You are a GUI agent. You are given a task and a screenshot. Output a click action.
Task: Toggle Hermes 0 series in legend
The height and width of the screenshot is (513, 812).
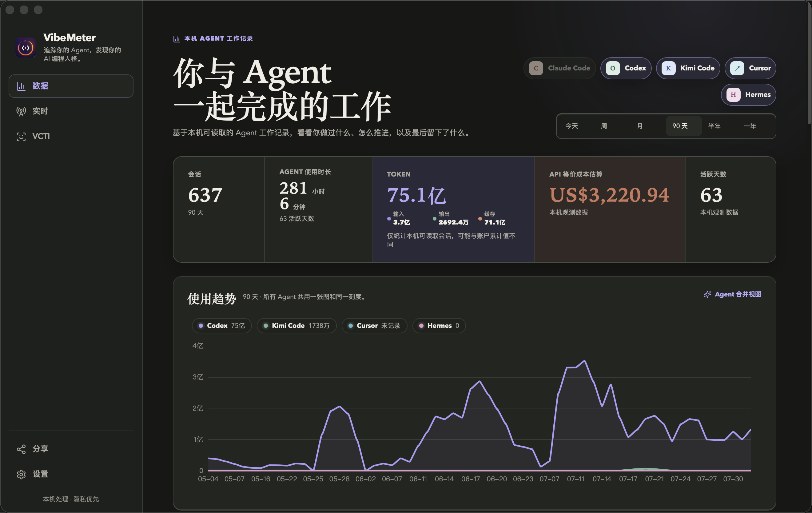click(439, 326)
